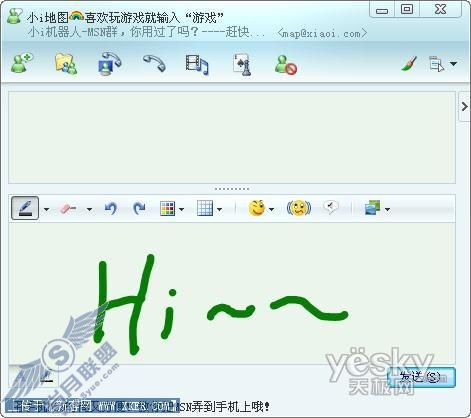Viewport: 471px width, 418px height.
Task: Close the chat window
Action: 440,9
